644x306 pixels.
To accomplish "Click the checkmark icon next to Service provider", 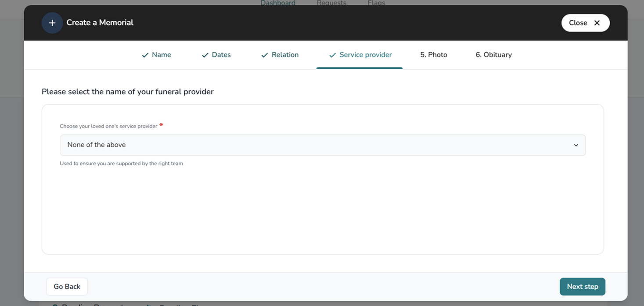I will (332, 55).
